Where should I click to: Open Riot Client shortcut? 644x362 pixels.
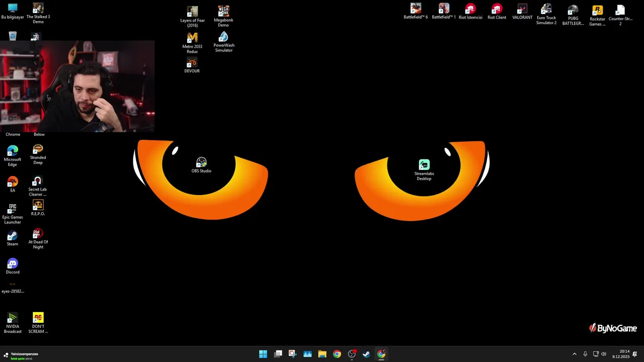click(497, 12)
